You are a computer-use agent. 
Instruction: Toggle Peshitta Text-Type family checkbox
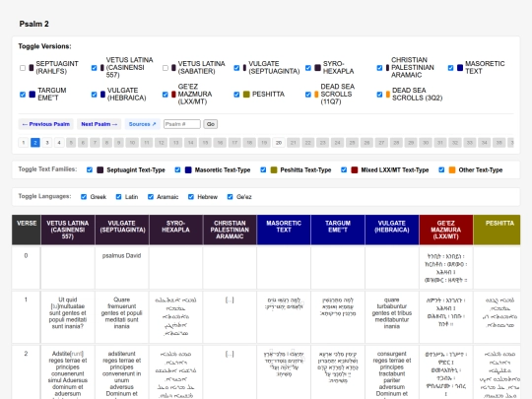263,170
